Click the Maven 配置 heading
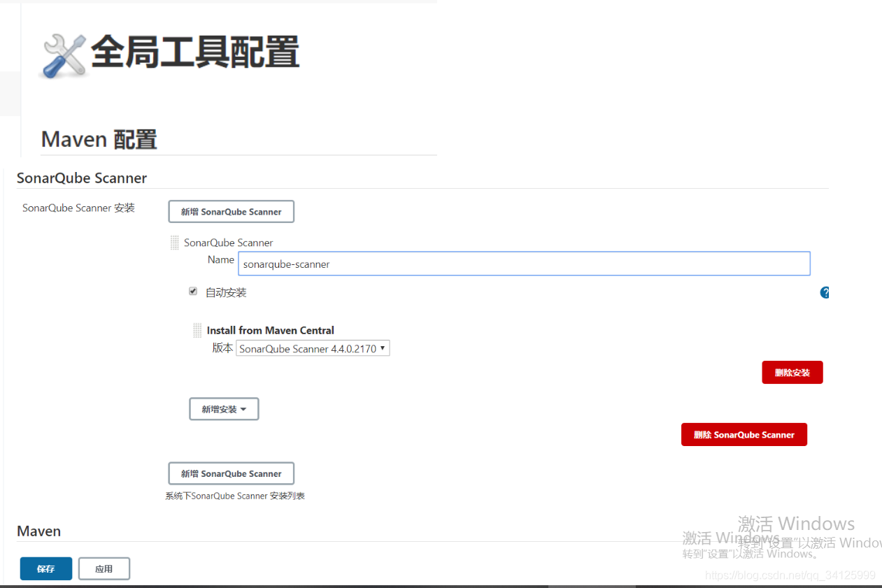 pyautogui.click(x=99, y=139)
